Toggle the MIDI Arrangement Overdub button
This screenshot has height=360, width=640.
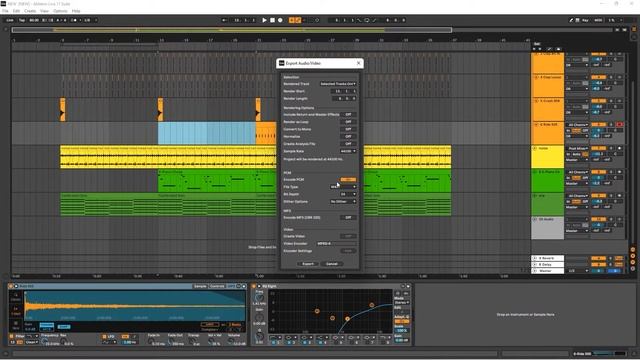tap(292, 20)
